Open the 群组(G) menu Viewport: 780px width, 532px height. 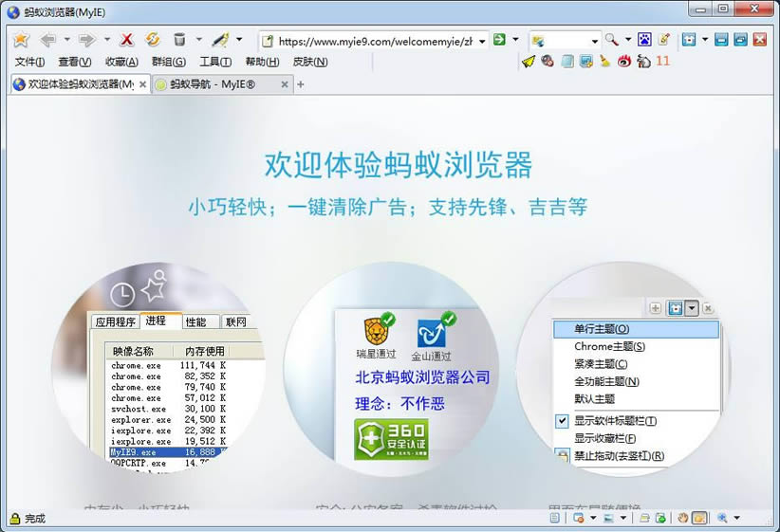[169, 62]
